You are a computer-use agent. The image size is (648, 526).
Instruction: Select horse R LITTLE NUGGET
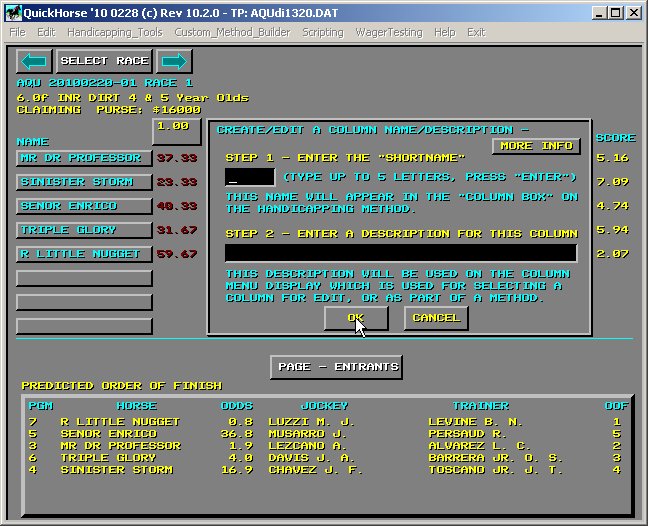[85, 254]
